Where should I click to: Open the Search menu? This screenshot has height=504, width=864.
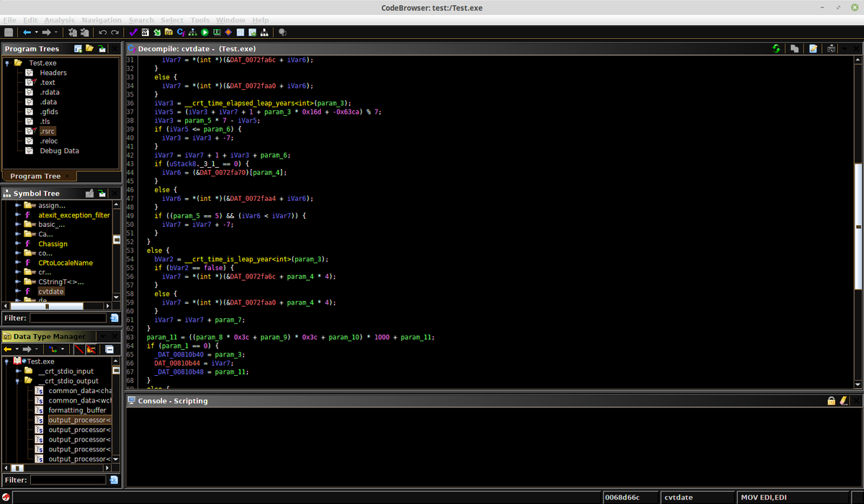point(141,19)
